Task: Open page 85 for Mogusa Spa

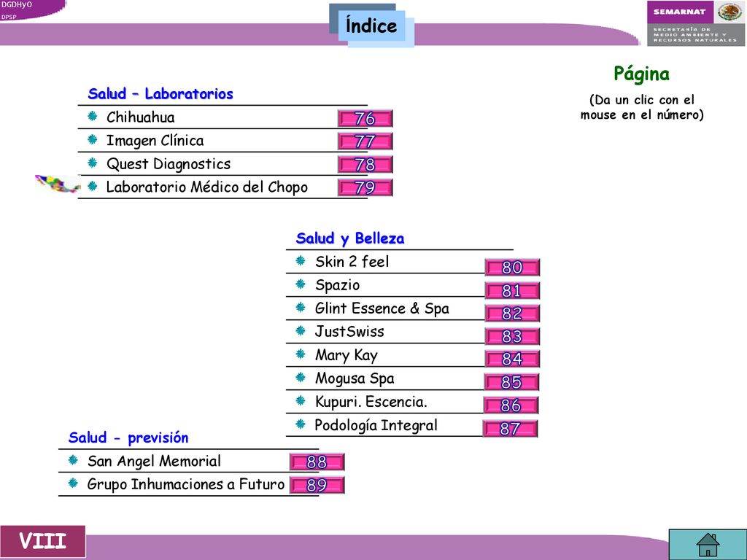Action: [511, 382]
